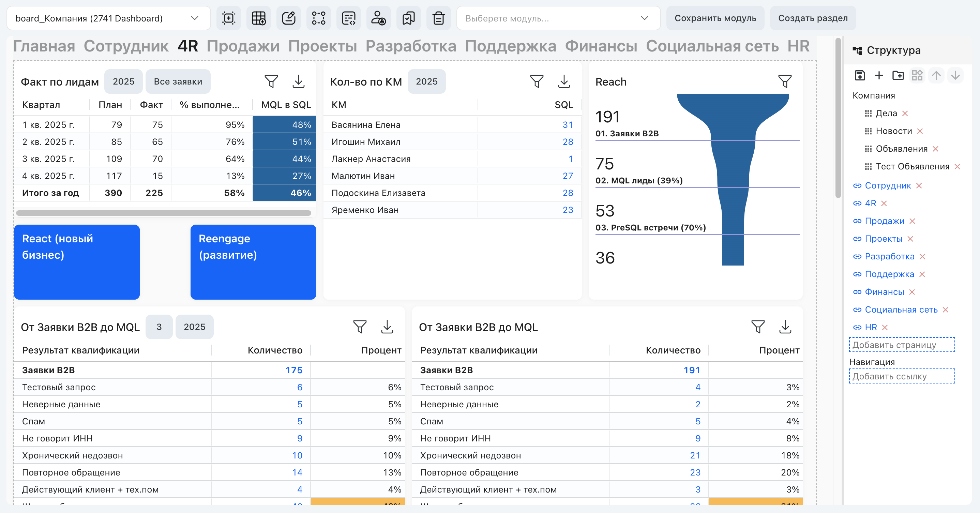980x513 pixels.
Task: Open filter for Кол-во по КМ table
Action: click(x=537, y=81)
